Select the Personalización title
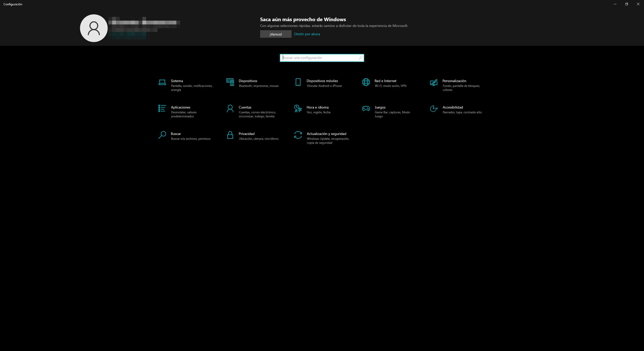The width and height of the screenshot is (644, 351). (454, 81)
